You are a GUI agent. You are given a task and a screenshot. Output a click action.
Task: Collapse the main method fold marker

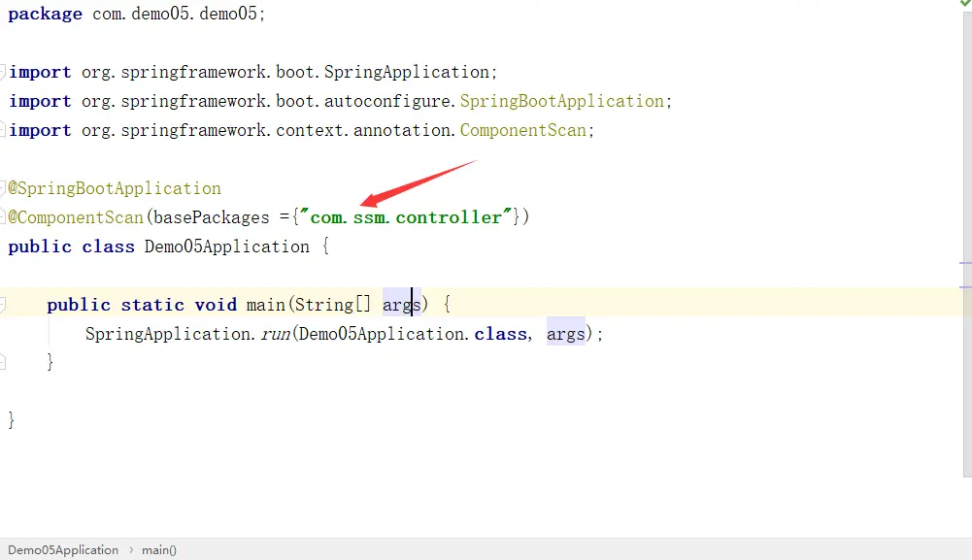pyautogui.click(x=3, y=304)
